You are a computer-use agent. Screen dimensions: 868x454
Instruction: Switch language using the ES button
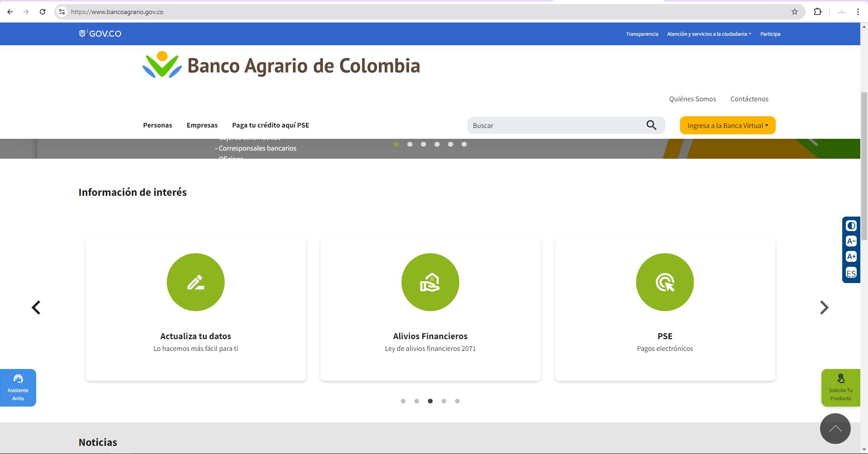point(851,273)
